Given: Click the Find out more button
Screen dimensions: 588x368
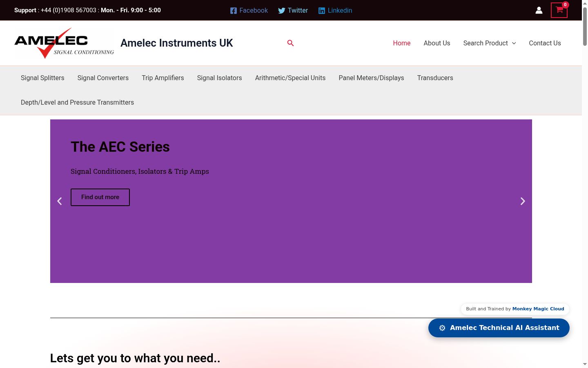Looking at the screenshot, I should (x=100, y=197).
